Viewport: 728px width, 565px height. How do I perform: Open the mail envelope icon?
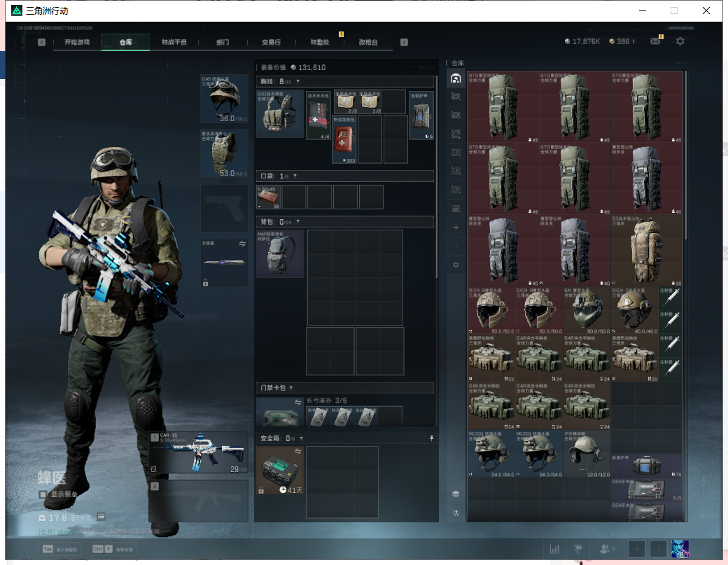[x=655, y=41]
